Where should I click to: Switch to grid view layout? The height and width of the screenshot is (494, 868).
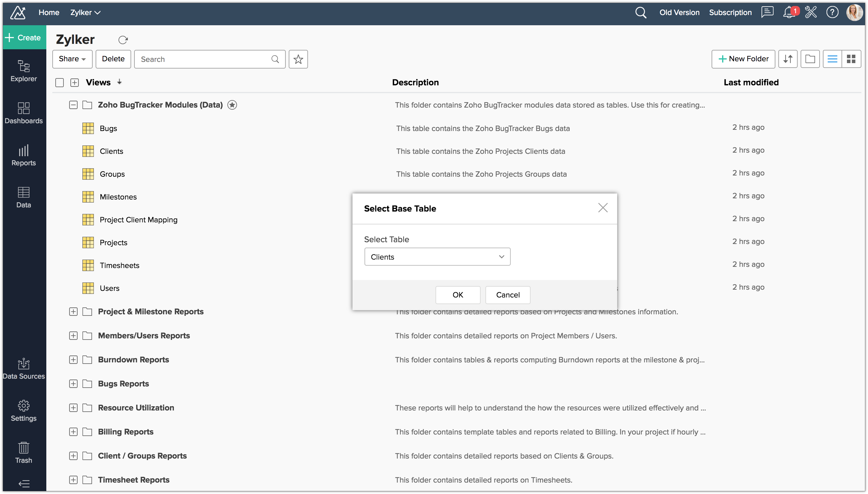pyautogui.click(x=851, y=59)
